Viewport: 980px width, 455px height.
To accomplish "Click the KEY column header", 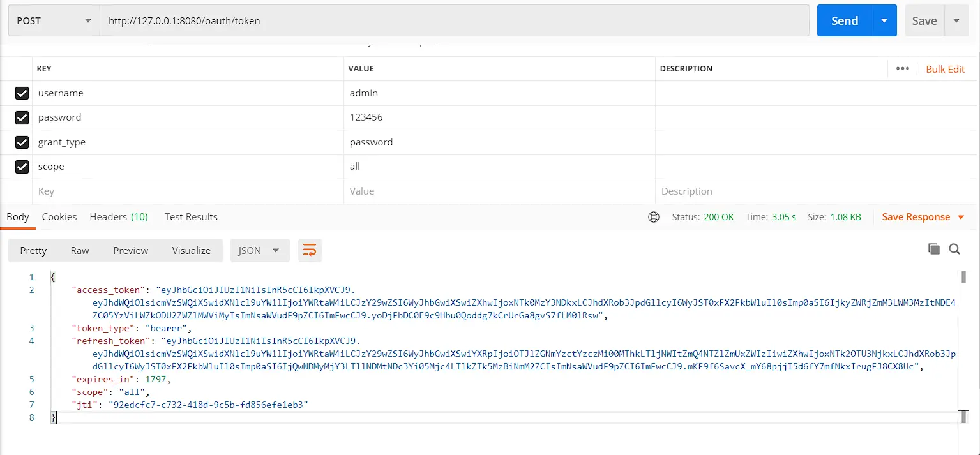I will pyautogui.click(x=44, y=69).
